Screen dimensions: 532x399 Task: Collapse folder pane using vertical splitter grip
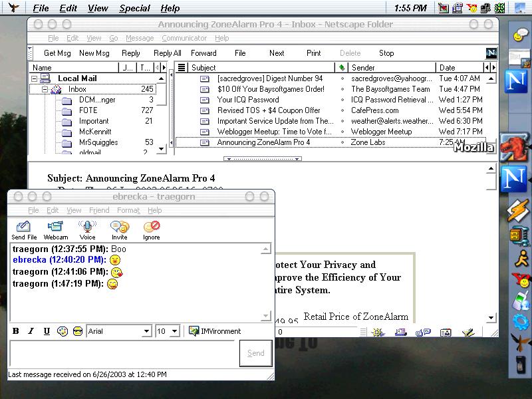171,108
